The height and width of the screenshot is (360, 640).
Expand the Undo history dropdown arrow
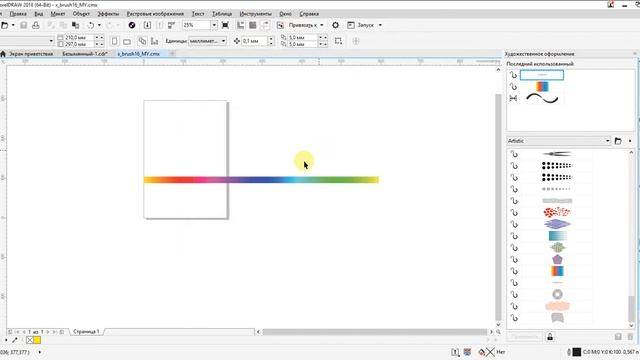click(99, 25)
